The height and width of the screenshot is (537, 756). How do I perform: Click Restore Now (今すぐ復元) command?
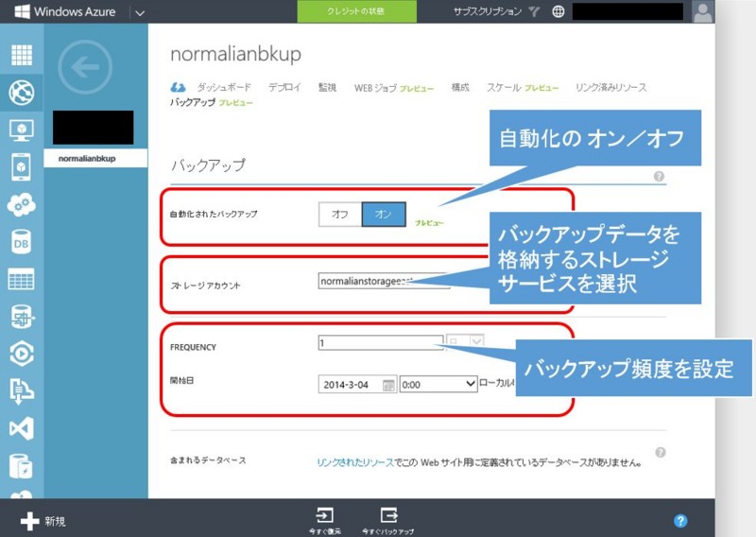point(324,521)
